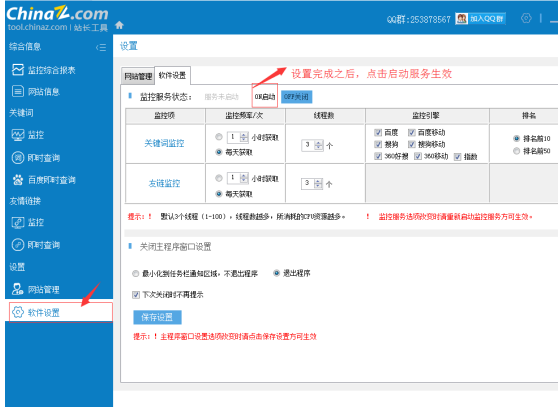This screenshot has width=558, height=408.
Task: Open the gear settings icon in top bar
Action: coord(526,18)
